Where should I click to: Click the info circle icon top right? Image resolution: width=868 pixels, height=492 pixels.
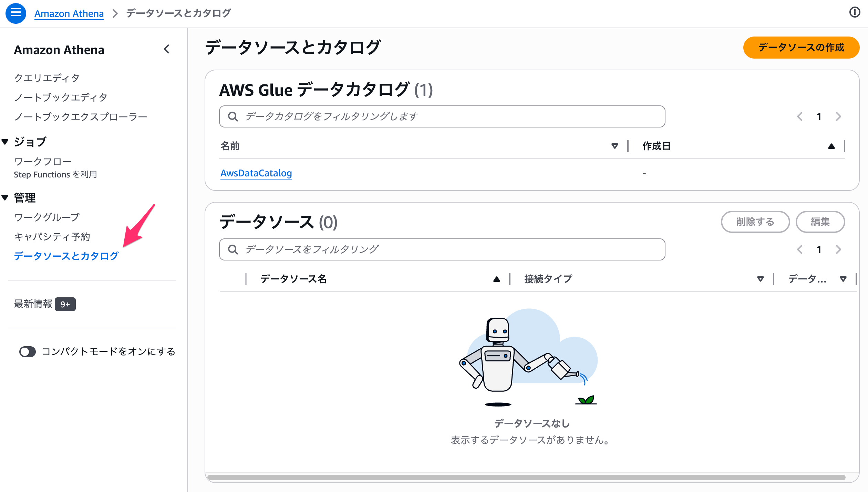(x=855, y=12)
